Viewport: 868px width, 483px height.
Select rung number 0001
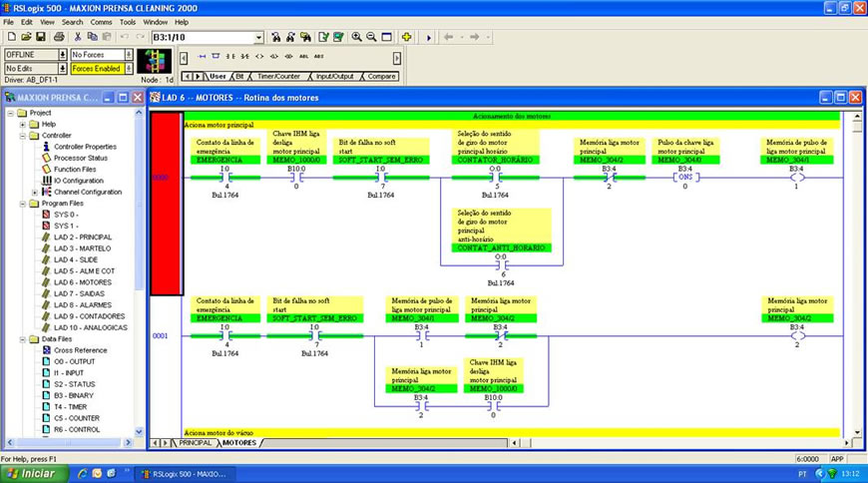click(160, 335)
